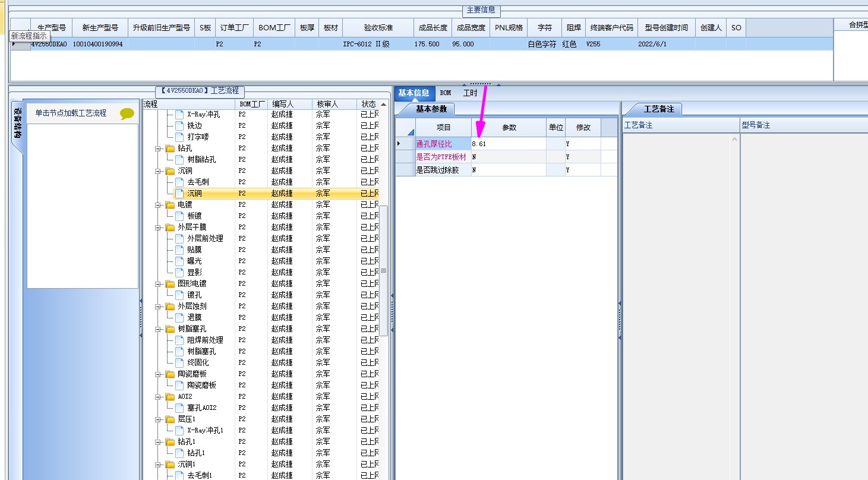Screen dimensions: 868x480
Task: Select the 终固化 process step
Action: point(198,362)
